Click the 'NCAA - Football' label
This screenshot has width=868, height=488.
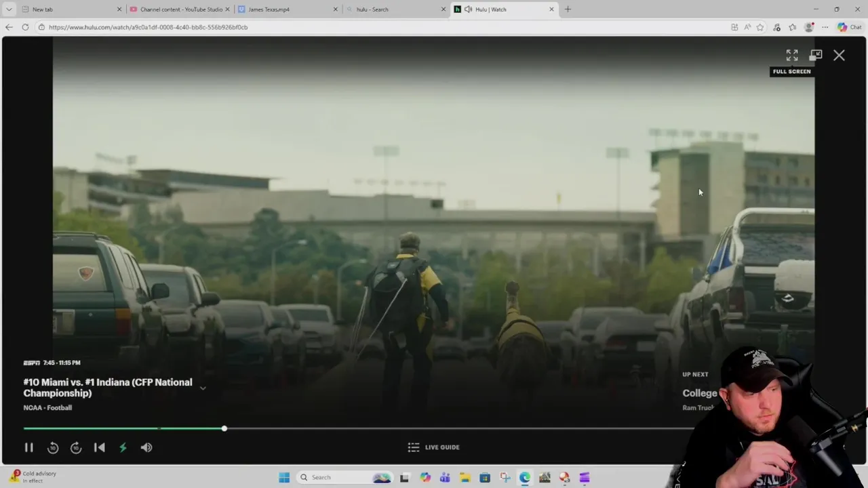47,407
